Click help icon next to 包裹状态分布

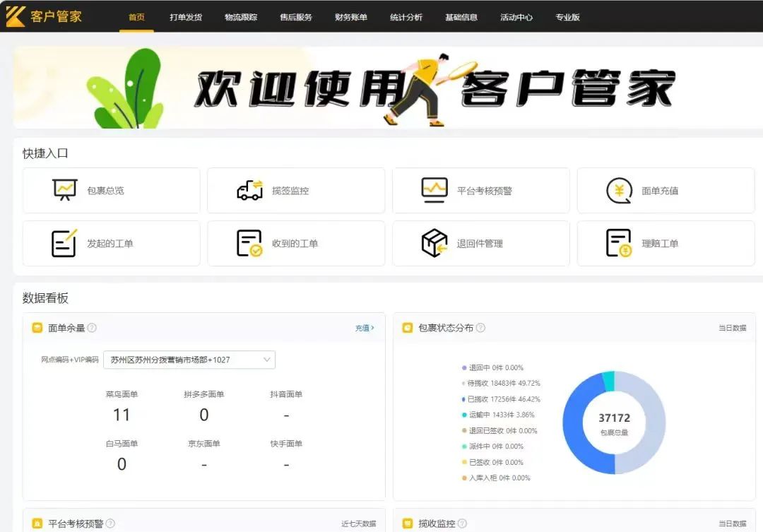480,328
